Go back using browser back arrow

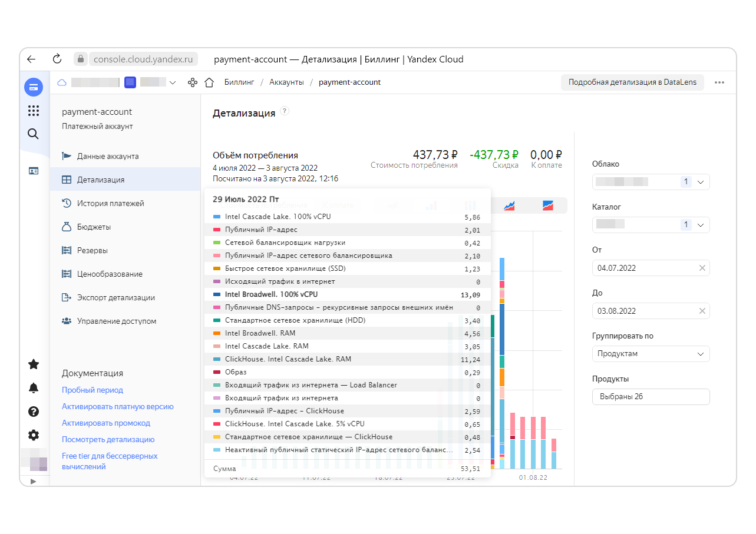pyautogui.click(x=31, y=59)
